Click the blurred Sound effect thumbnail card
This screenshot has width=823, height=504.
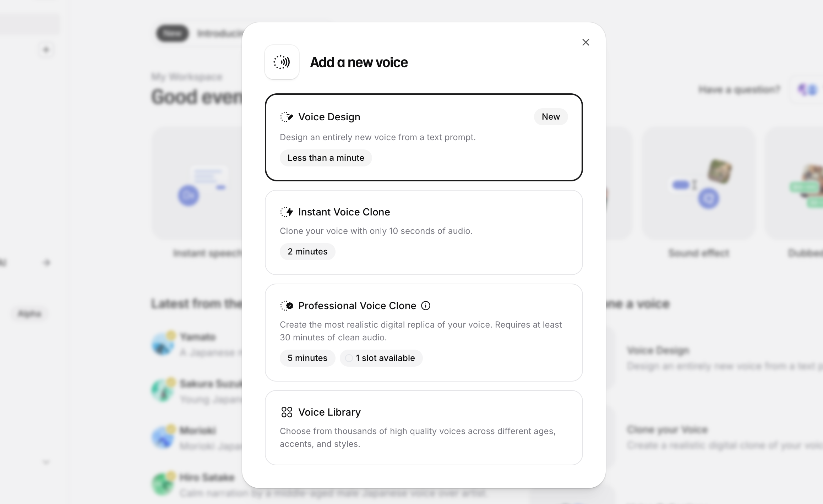699,183
